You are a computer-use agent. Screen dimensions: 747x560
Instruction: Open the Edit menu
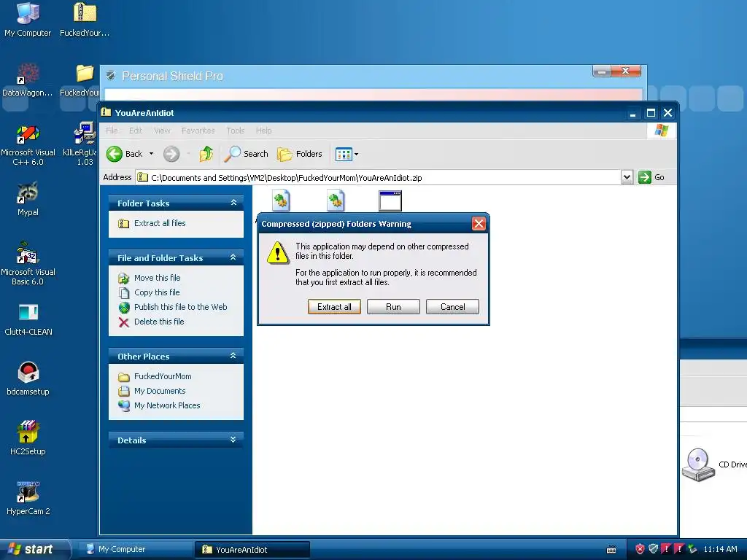pyautogui.click(x=135, y=131)
